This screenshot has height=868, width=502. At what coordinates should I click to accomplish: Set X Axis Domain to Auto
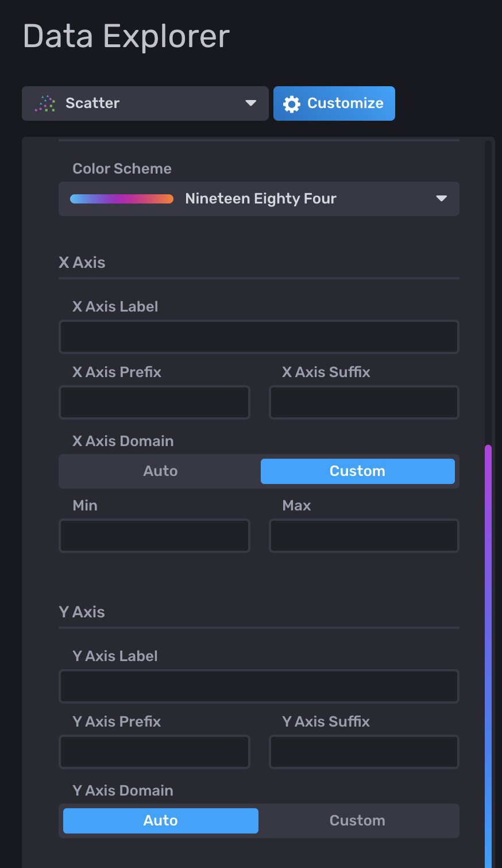pyautogui.click(x=161, y=471)
